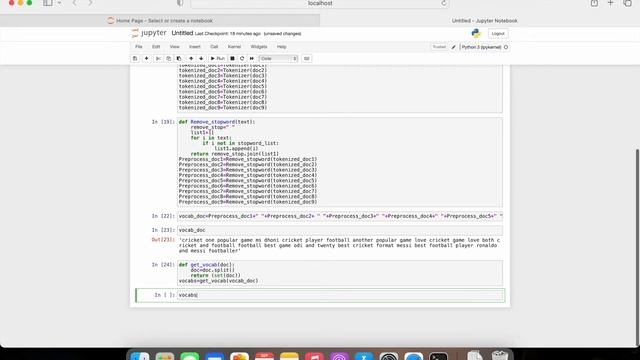The image size is (640, 360).
Task: Switch to the Home Page browser tab
Action: [x=160, y=20]
